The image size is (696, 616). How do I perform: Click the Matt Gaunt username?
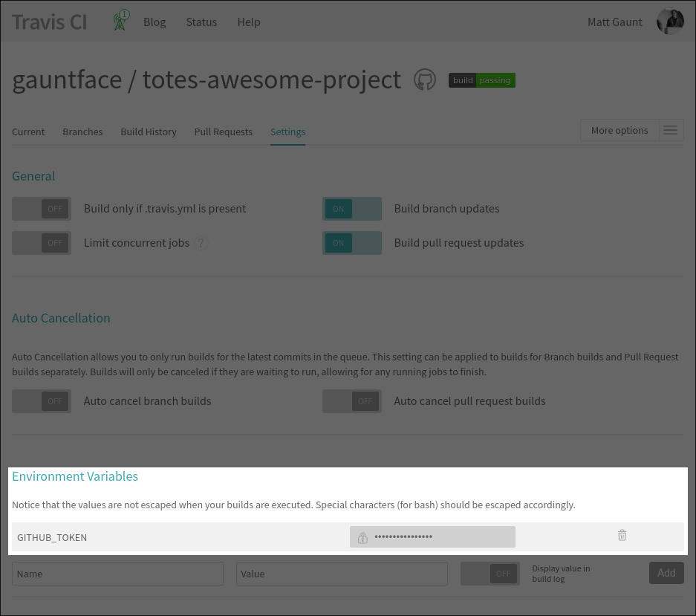[615, 22]
